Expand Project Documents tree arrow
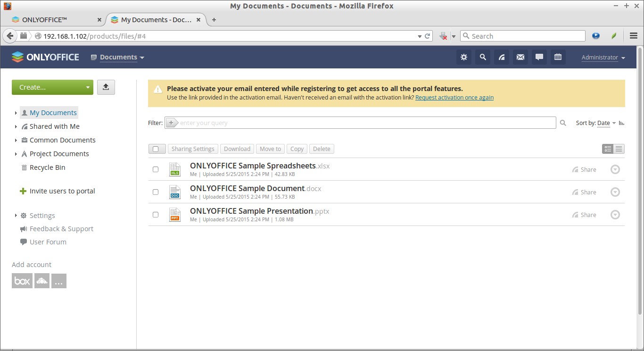Image resolution: width=644 pixels, height=351 pixels. tap(16, 154)
